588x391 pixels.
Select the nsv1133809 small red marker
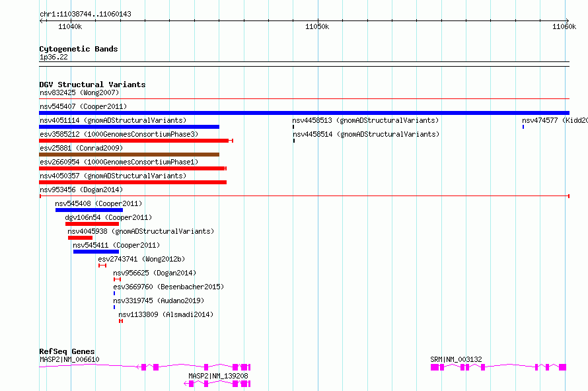pyautogui.click(x=121, y=321)
